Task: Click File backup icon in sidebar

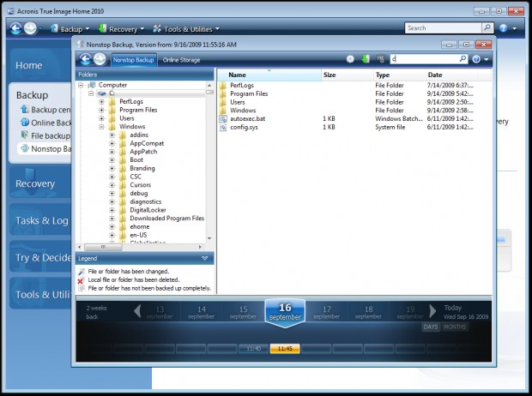Action: (x=24, y=135)
